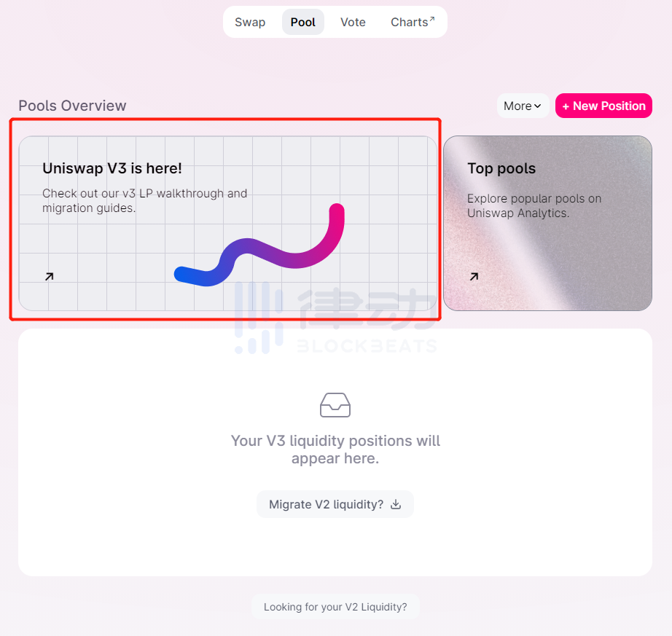Click the Explore popular pools description text
The image size is (672, 636).
click(x=534, y=205)
